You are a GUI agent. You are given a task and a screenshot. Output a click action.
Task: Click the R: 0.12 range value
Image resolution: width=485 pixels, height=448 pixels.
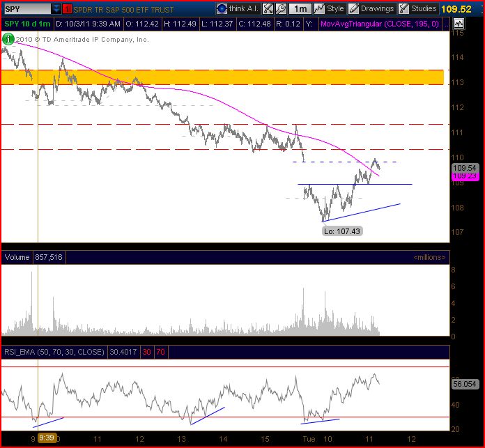288,24
